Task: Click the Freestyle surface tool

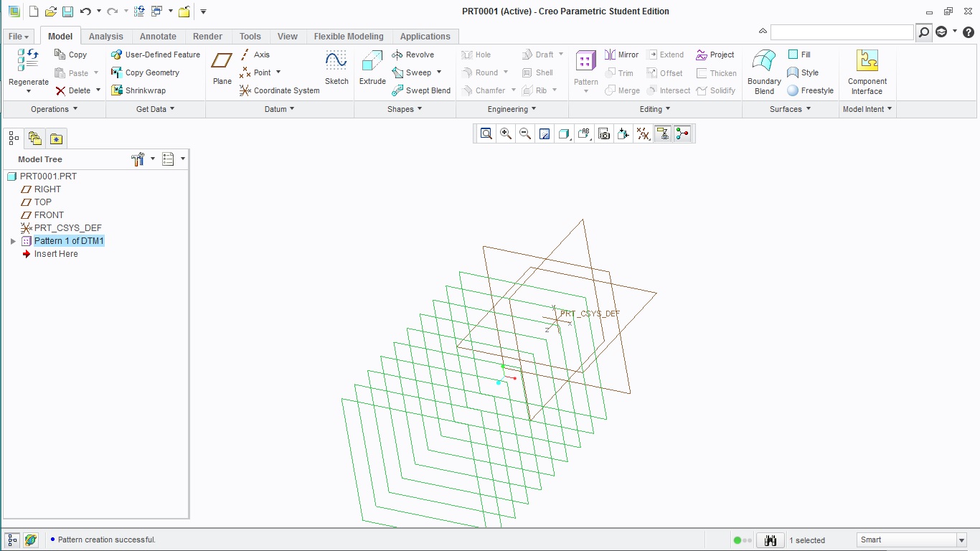Action: pos(810,90)
